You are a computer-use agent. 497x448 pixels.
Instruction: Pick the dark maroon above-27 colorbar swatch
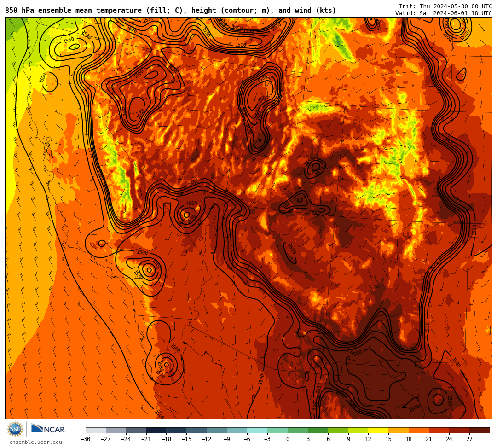(480, 431)
